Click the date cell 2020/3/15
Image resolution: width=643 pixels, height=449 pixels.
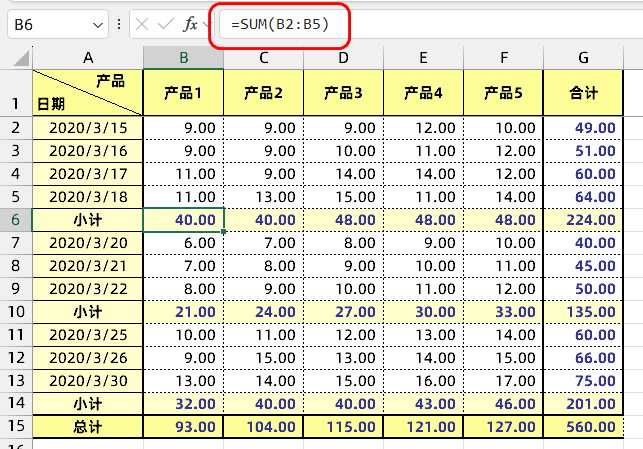[x=88, y=128]
